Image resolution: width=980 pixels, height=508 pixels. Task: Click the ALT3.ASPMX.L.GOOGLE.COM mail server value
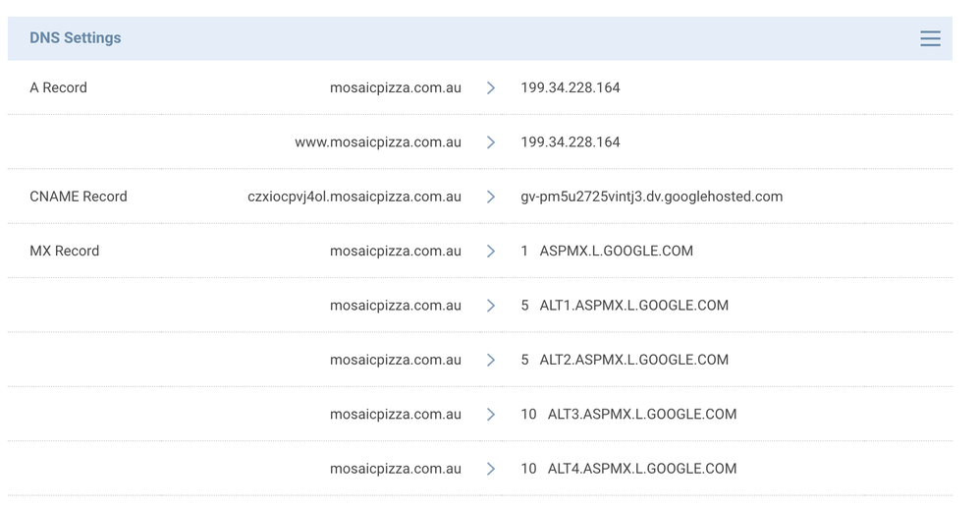(x=641, y=415)
